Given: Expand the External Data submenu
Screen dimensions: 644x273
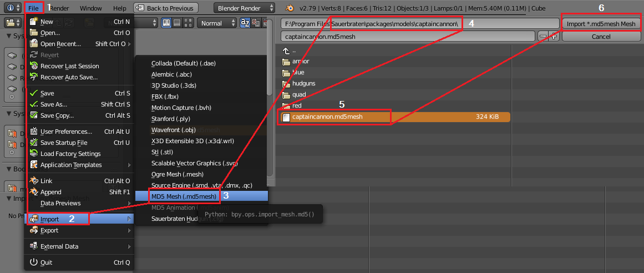Looking at the screenshot, I should click(x=129, y=246).
